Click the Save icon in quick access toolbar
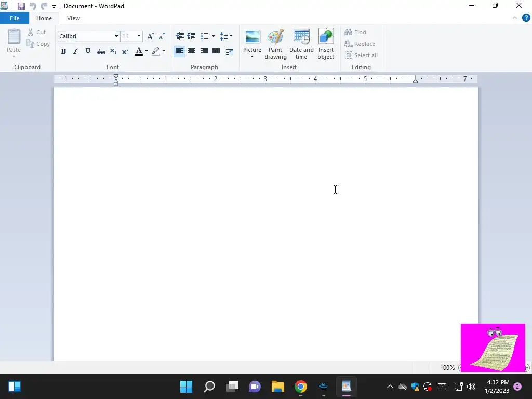The width and height of the screenshot is (532, 399). [21, 6]
